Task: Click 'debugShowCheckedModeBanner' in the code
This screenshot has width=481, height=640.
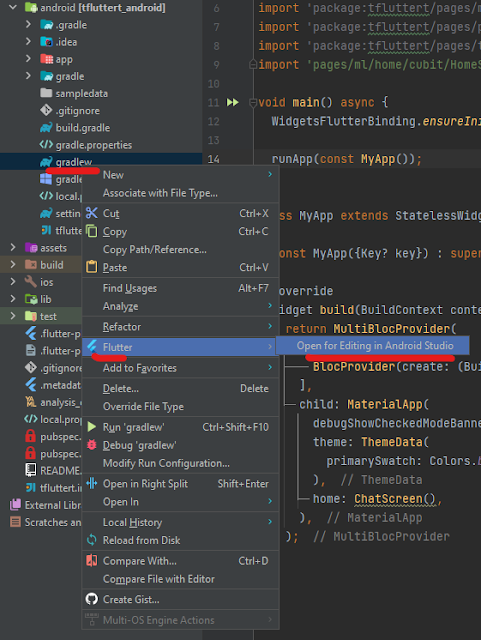Action: click(397, 423)
